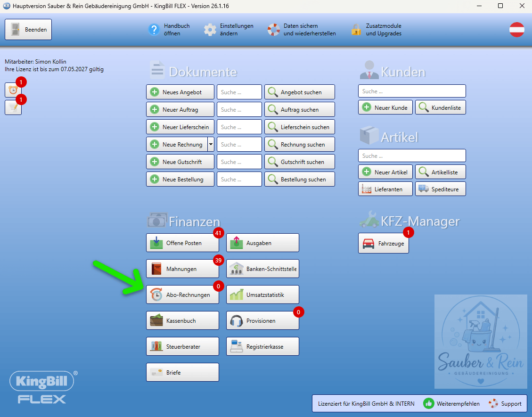Open Offene Posten
Viewport: 532px width, 417px height.
[182, 243]
